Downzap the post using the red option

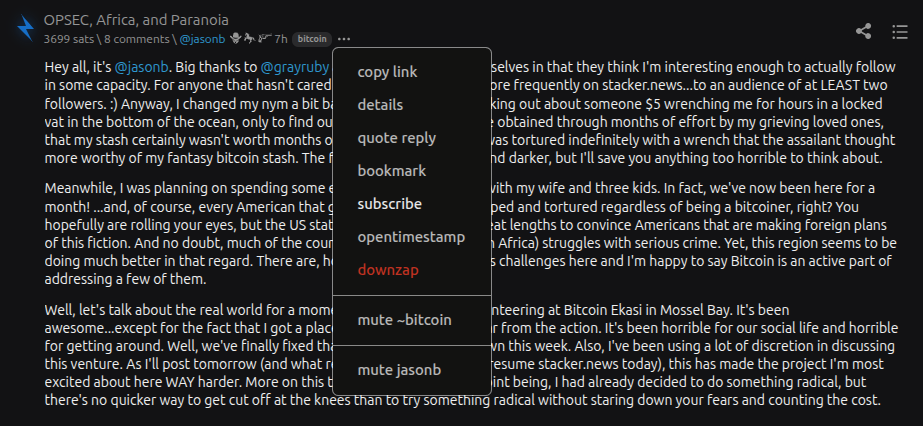pos(389,270)
